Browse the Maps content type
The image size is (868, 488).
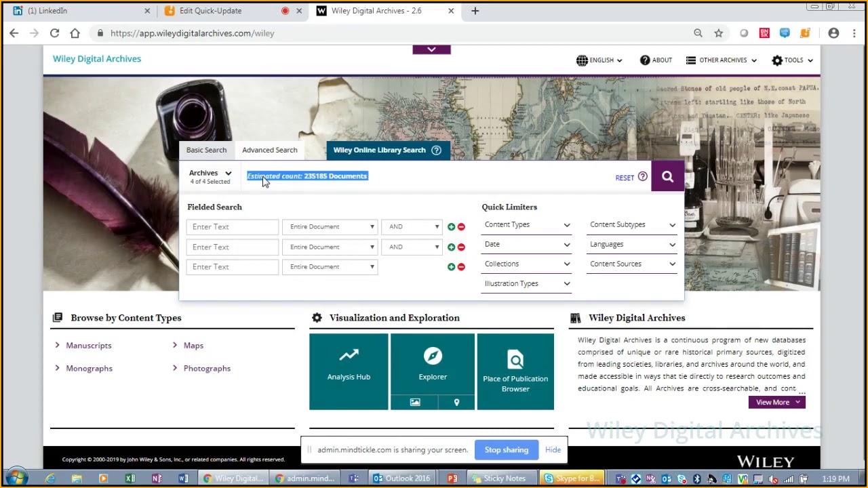(193, 346)
